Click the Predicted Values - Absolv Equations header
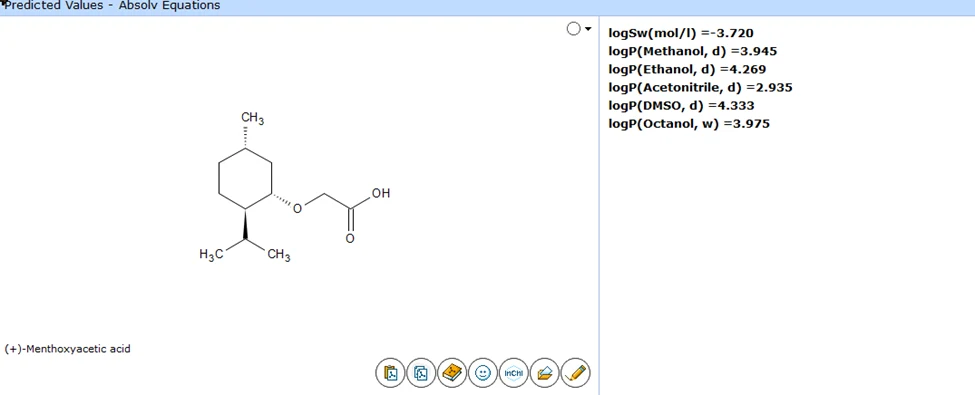Image resolution: width=975 pixels, height=395 pixels. (x=112, y=6)
